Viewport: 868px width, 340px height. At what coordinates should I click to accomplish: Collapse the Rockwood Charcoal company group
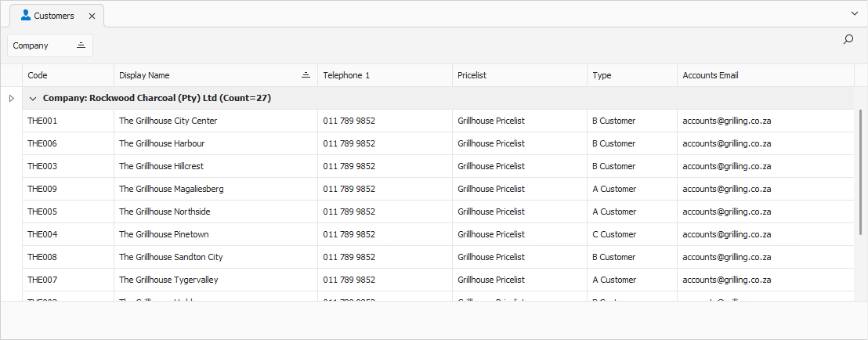click(32, 99)
